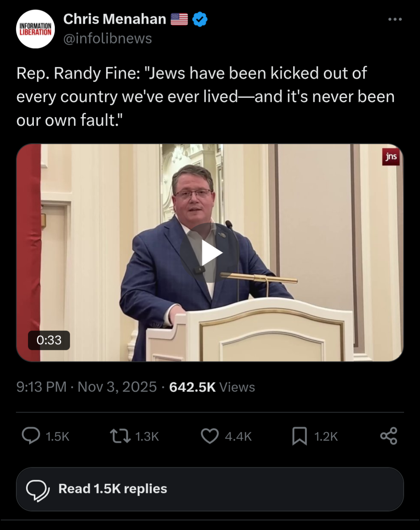Click the reply speech bubble icon
This screenshot has height=530, width=420.
pos(31,436)
